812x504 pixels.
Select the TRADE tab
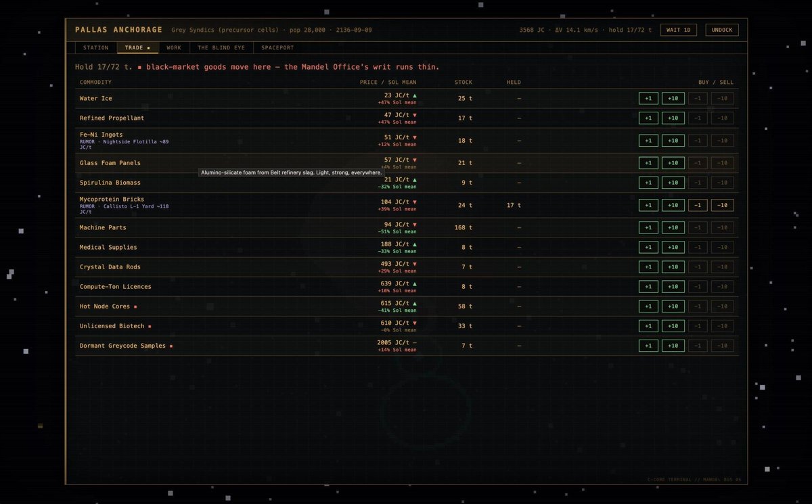point(137,48)
